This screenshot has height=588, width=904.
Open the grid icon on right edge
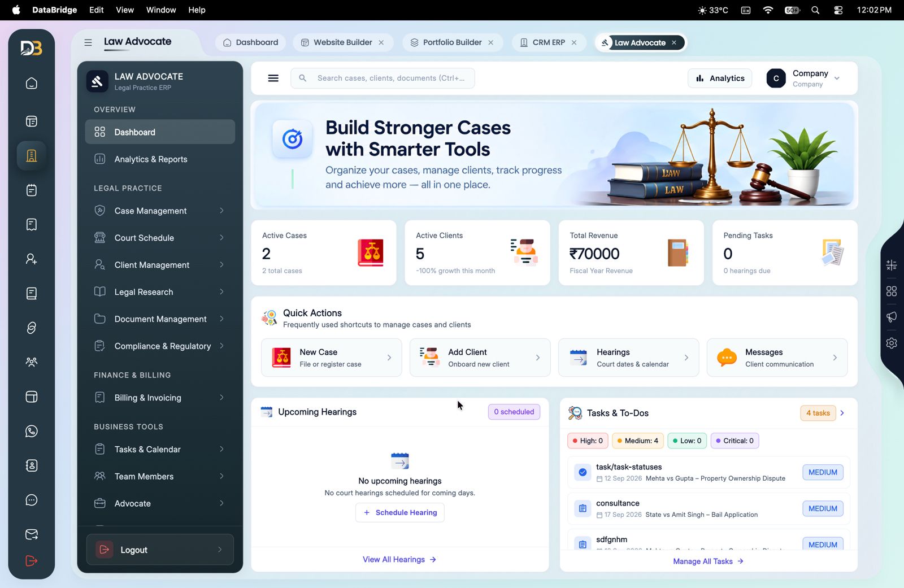(892, 291)
